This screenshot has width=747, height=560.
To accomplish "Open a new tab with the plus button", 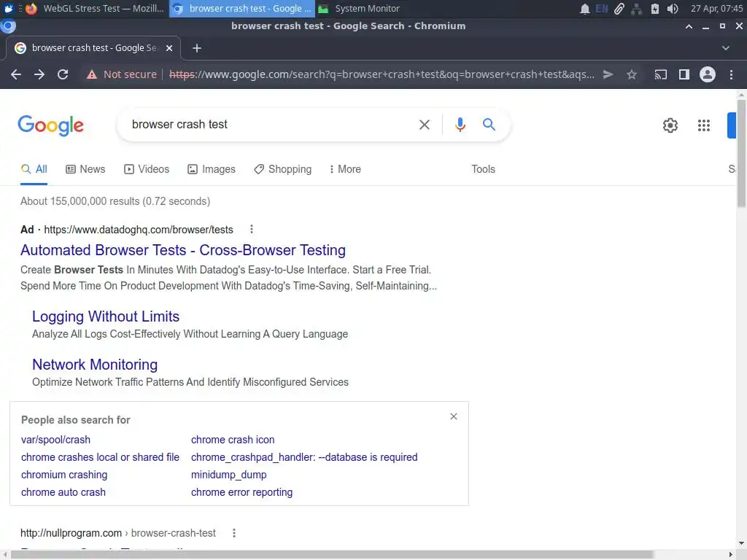I will [x=197, y=48].
